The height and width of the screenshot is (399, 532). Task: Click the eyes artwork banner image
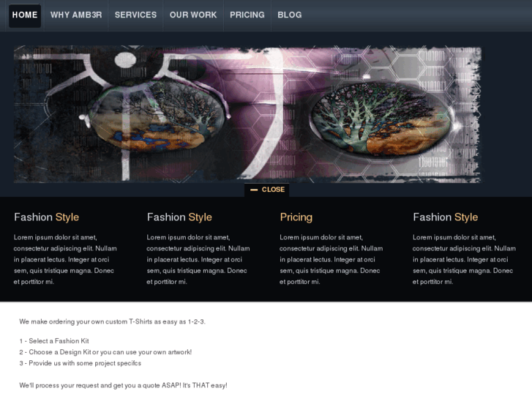pyautogui.click(x=247, y=114)
